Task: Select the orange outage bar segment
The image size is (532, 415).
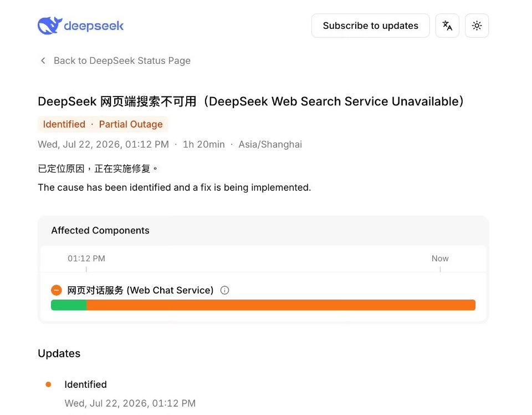Action: (281, 305)
